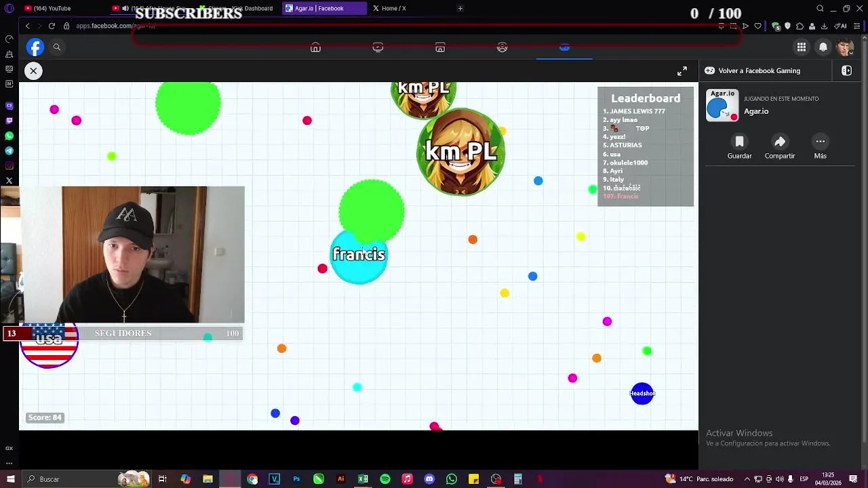Click the address bar URL field
Viewport: 868px width, 488px height.
point(387,26)
